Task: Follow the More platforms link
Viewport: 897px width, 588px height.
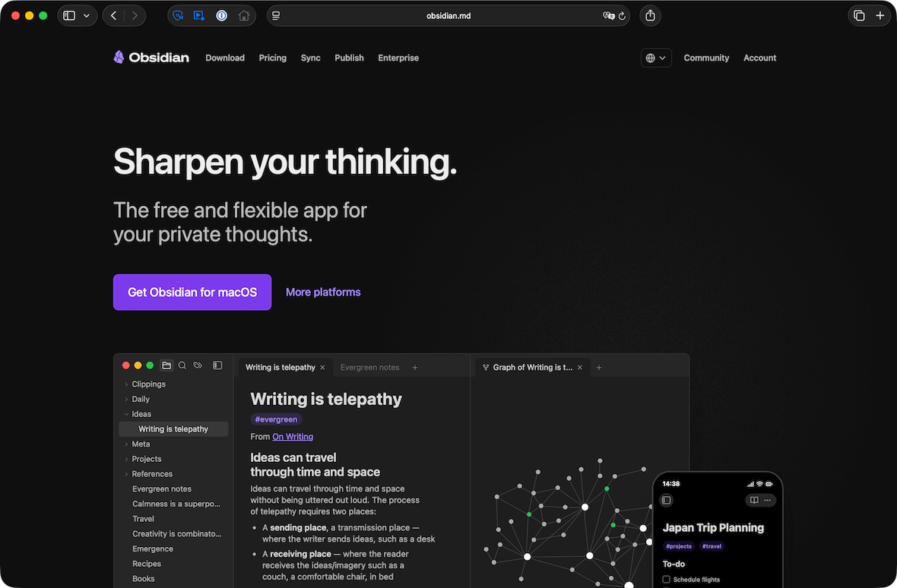Action: 323,292
